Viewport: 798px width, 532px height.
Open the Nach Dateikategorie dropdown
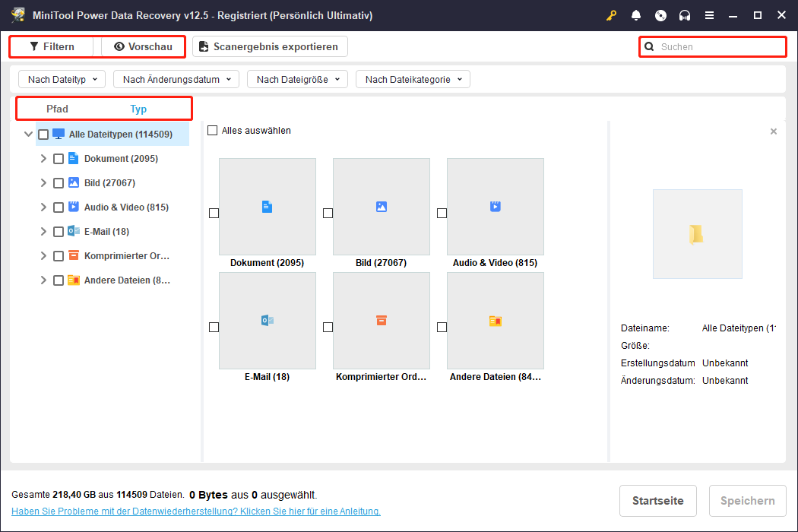(x=413, y=79)
